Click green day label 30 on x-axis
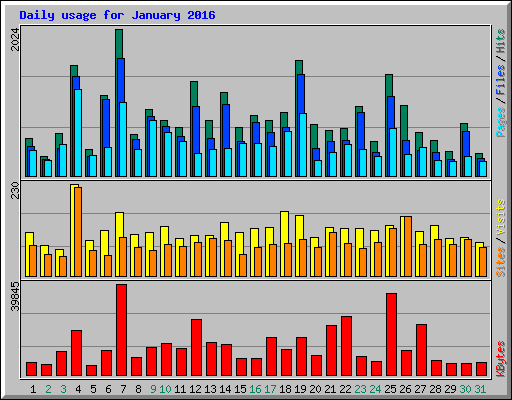This screenshot has height=400, width=512. coord(465,389)
